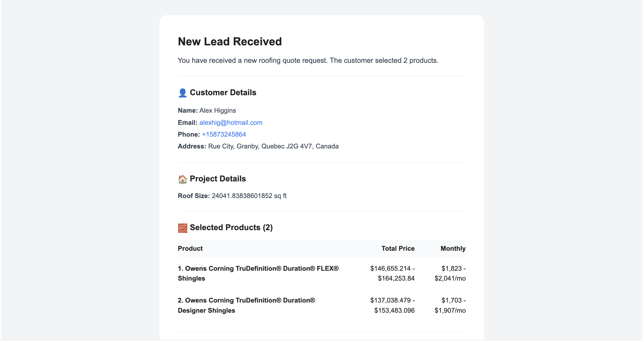Open the alexhig@hotmail.com email link
Screen dimensions: 644x342
click(x=231, y=123)
